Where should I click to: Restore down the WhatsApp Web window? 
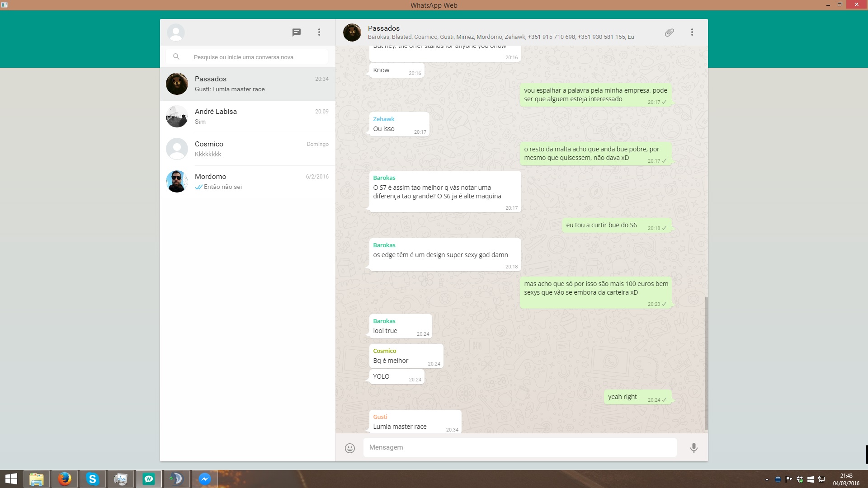point(840,5)
